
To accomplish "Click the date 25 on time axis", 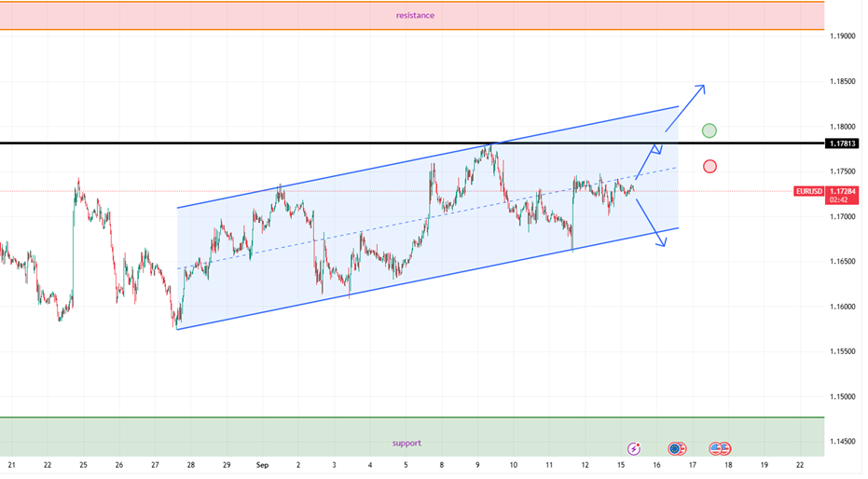I will pos(83,465).
